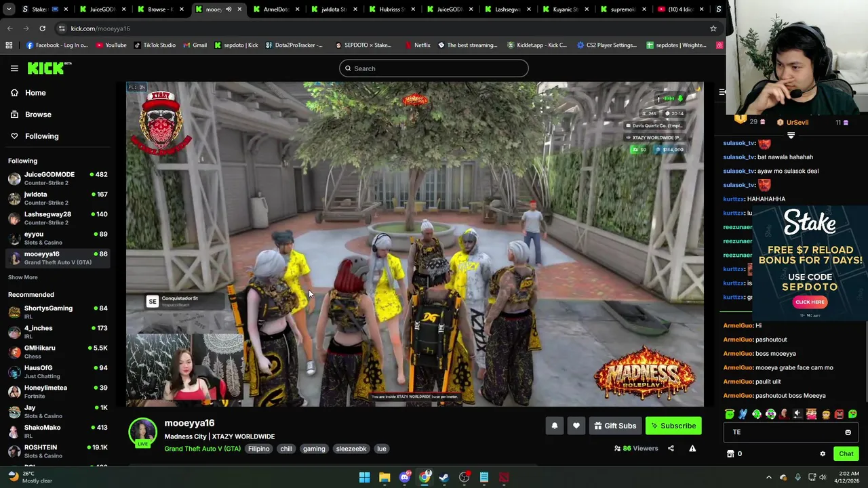
Task: Open Grand Theft Auto V category link
Action: point(202,449)
